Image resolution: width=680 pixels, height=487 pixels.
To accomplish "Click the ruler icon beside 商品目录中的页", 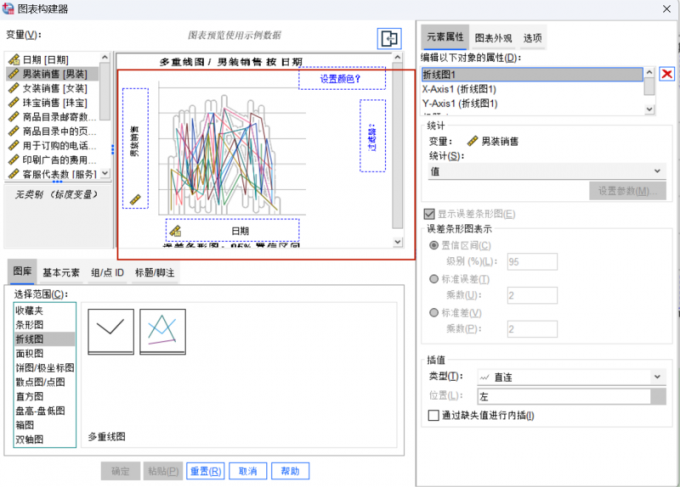I will (x=14, y=131).
